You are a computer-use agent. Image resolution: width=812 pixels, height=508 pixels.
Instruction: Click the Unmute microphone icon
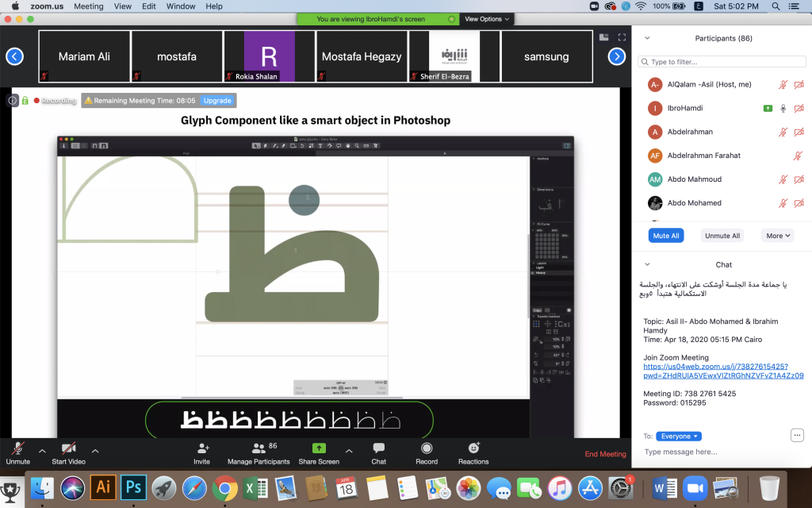point(18,448)
